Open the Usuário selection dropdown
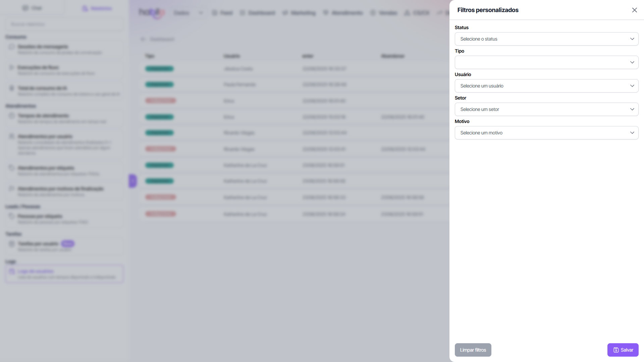The image size is (644, 362). click(x=546, y=86)
